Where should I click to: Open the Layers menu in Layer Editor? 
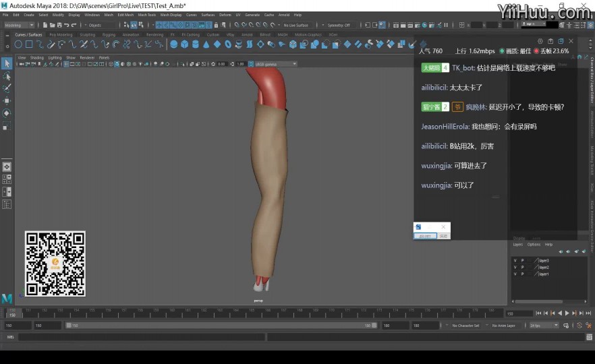tap(517, 245)
